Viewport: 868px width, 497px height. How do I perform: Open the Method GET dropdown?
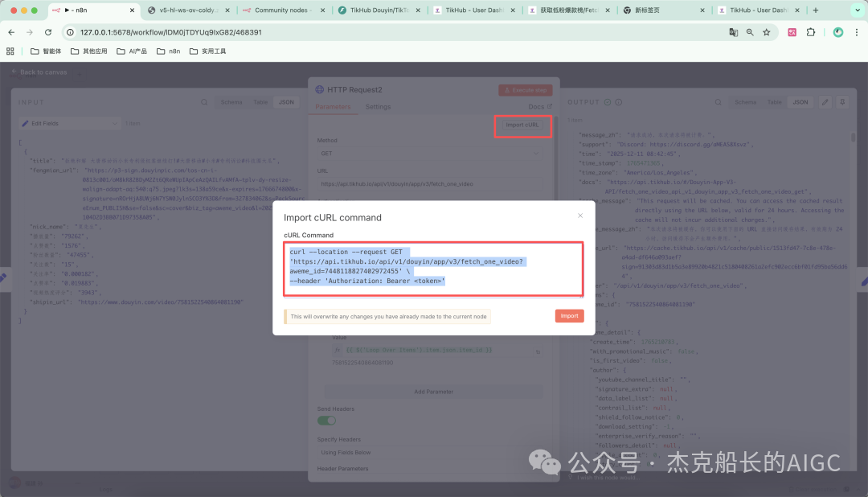[429, 154]
